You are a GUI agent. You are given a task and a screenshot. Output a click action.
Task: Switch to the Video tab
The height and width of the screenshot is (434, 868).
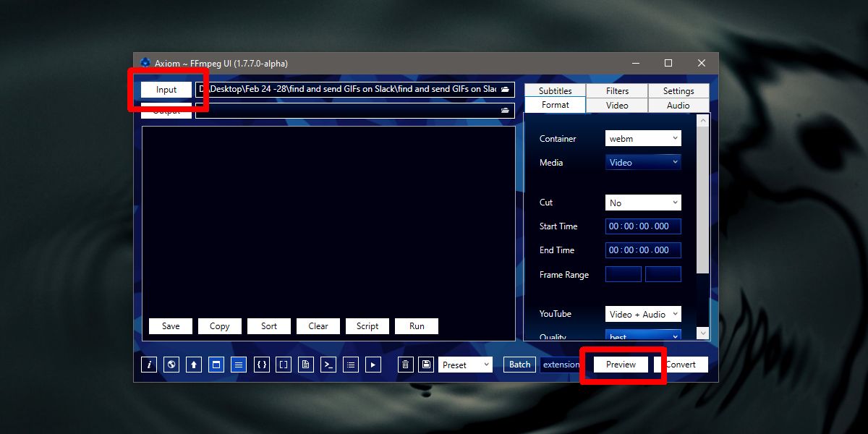[x=617, y=105]
